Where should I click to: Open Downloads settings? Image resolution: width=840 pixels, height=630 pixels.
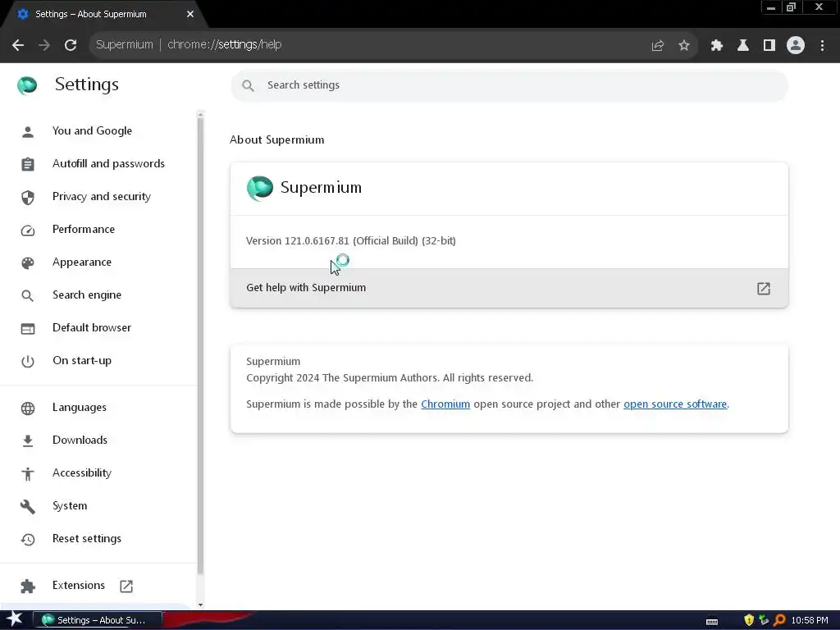[x=80, y=440]
